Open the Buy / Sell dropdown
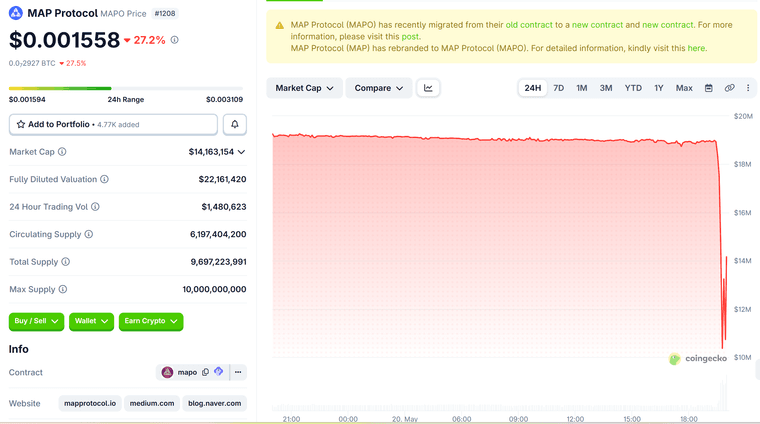Screen dimensions: 760x424 [x=36, y=321]
